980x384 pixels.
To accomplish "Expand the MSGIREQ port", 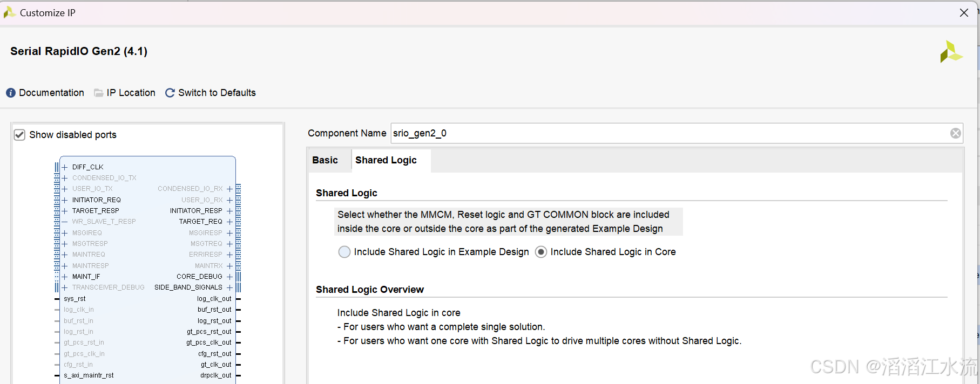I will coord(65,233).
